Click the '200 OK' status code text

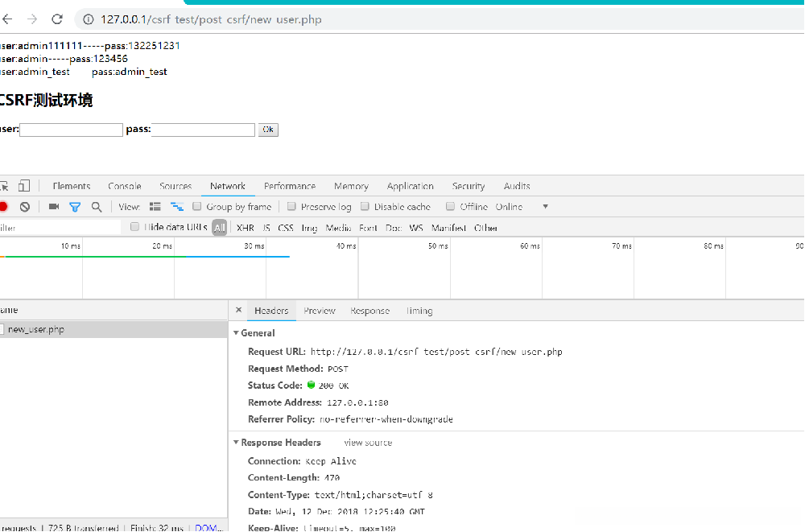[334, 386]
